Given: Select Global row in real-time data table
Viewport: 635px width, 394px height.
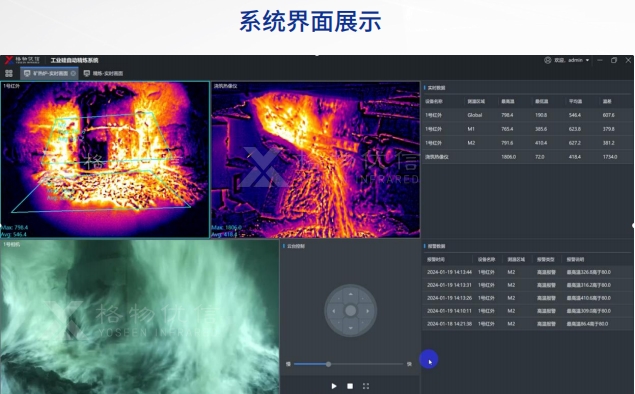Looking at the screenshot, I should (527, 115).
